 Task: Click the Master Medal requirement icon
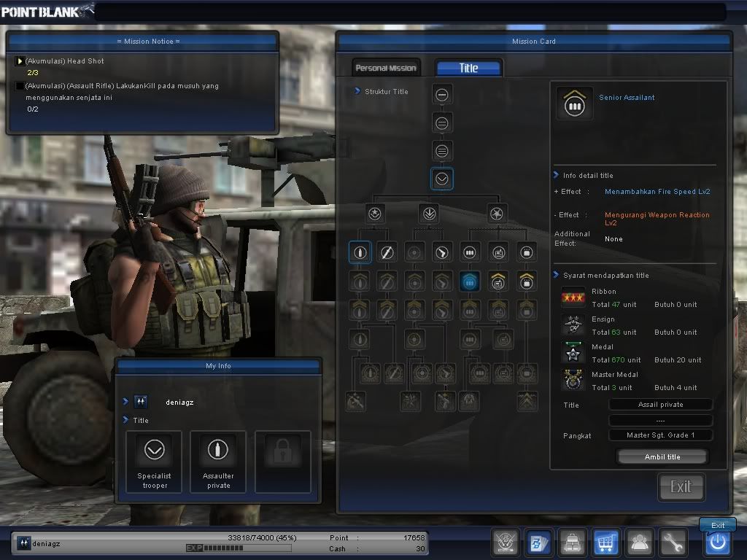(573, 381)
